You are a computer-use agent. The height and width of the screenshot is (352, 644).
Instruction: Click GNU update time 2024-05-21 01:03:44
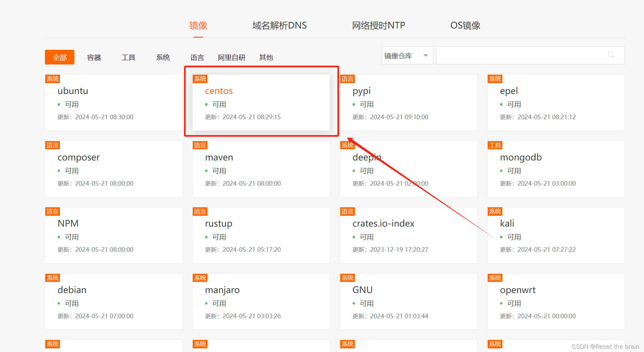[399, 316]
